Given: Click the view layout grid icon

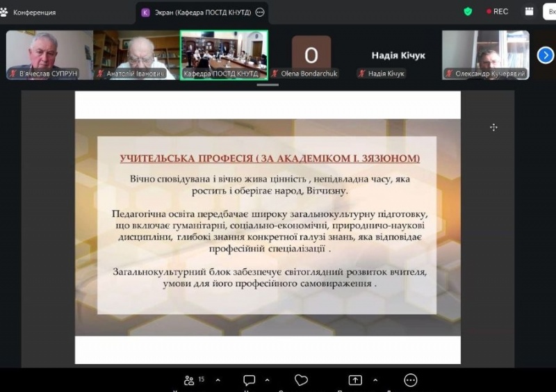Looking at the screenshot, I should [x=530, y=12].
